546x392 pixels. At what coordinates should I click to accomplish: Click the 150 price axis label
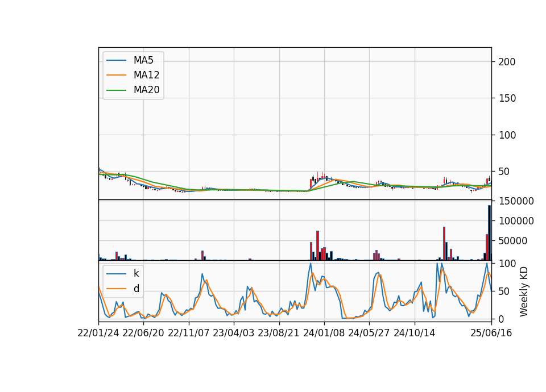tap(507, 98)
